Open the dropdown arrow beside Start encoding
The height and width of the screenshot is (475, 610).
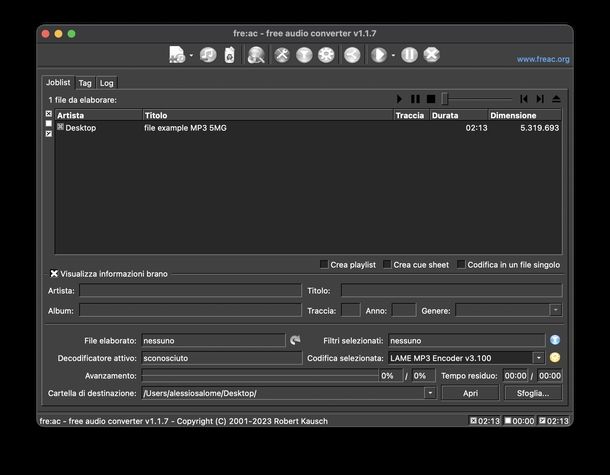point(393,55)
